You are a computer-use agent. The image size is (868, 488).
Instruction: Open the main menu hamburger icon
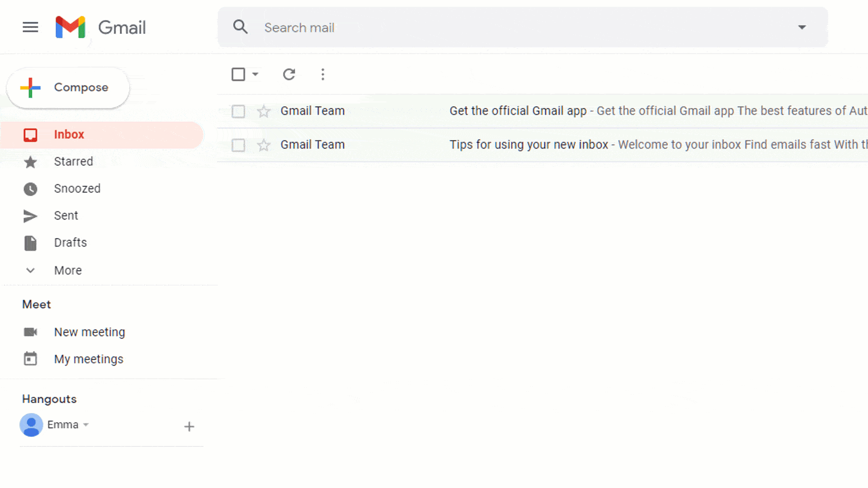pyautogui.click(x=30, y=27)
